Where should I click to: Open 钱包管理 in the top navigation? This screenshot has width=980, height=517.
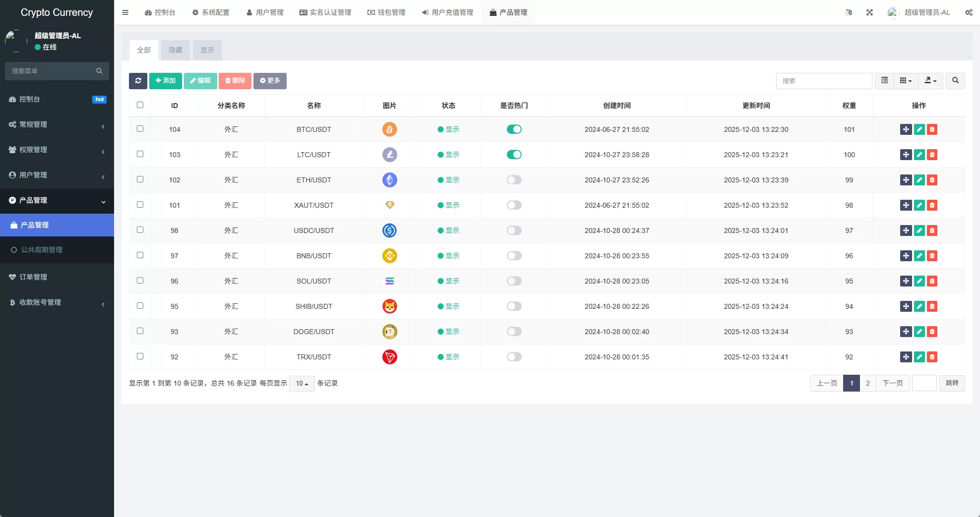(x=386, y=12)
